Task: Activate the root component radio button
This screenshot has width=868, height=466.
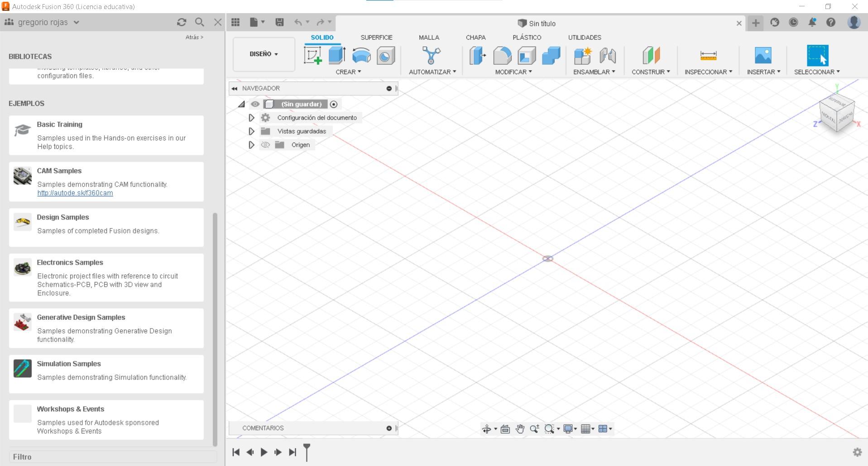Action: coord(334,104)
